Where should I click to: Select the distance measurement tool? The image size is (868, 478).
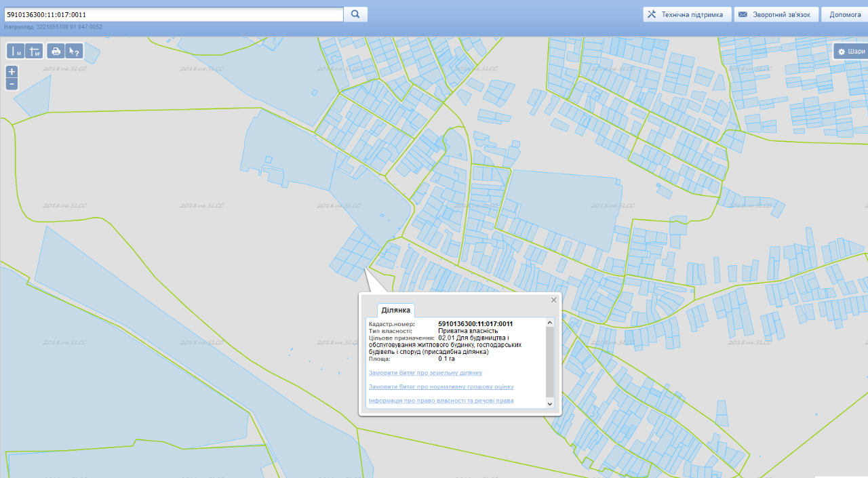pyautogui.click(x=15, y=52)
